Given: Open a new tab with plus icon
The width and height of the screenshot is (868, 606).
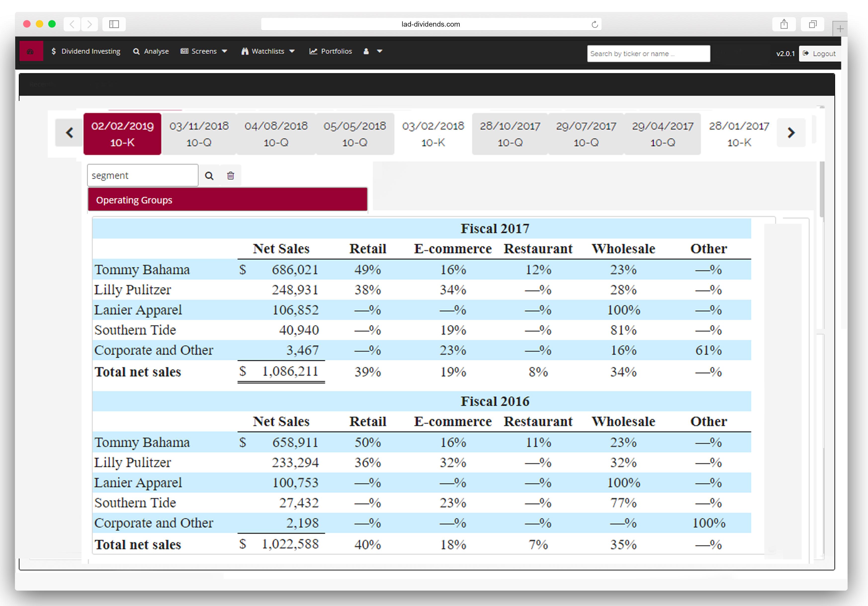Looking at the screenshot, I should pyautogui.click(x=840, y=29).
